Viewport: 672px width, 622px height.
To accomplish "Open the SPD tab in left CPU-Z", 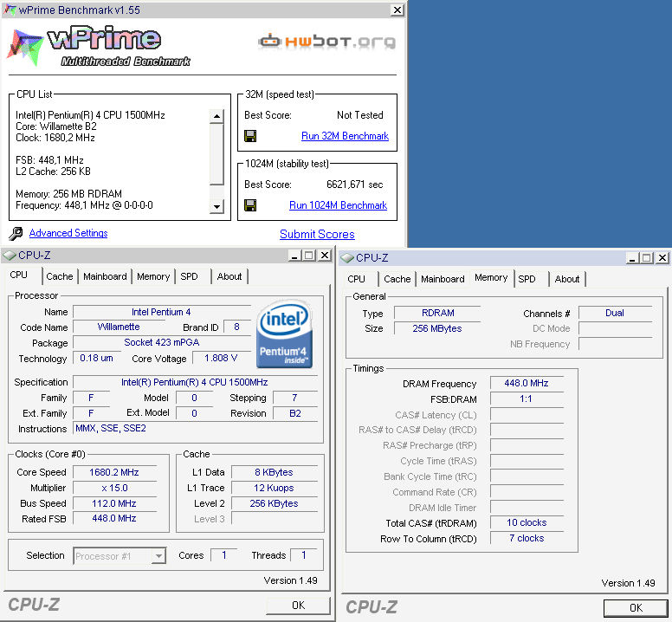I will tap(189, 276).
